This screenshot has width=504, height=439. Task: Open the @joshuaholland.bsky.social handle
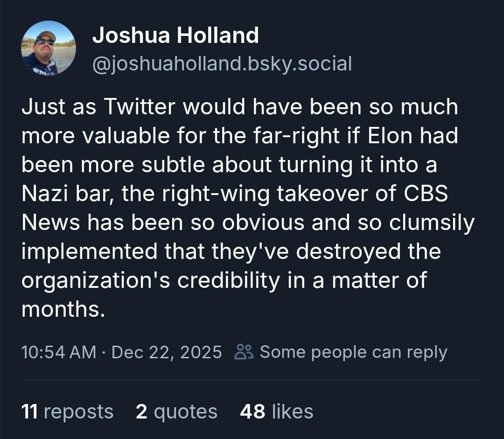tap(222, 64)
